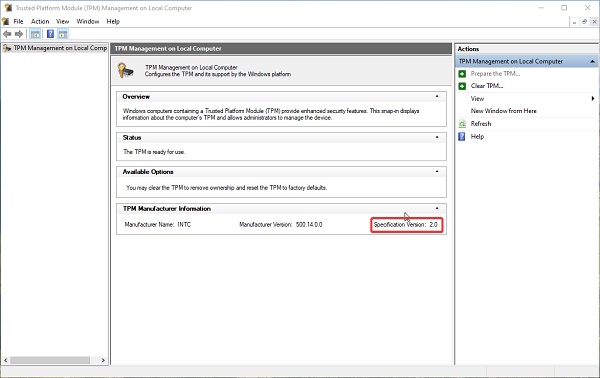Screen dimensions: 600x378
Task: Toggle the Show/Hide Action Pane icon
Action: (x=63, y=34)
